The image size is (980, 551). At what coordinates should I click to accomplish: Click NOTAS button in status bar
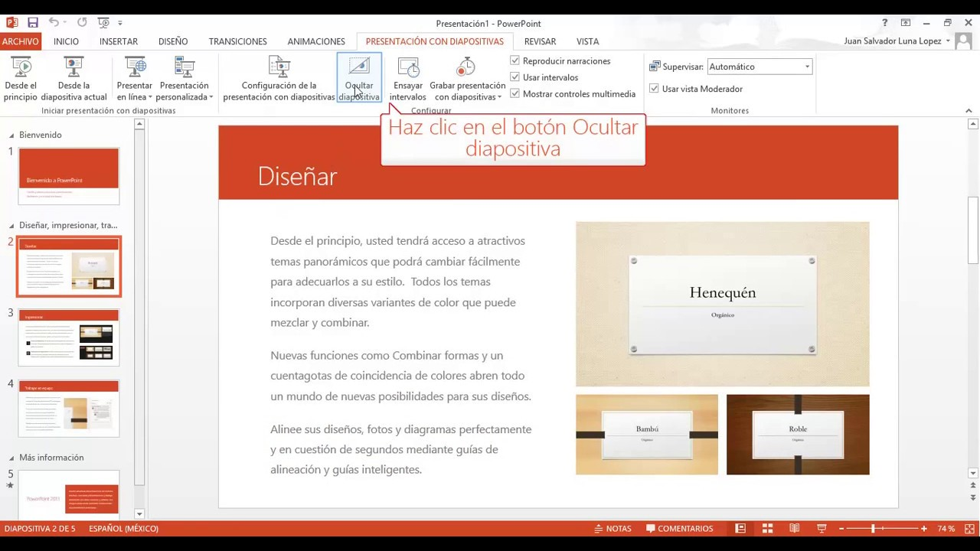[x=612, y=529]
